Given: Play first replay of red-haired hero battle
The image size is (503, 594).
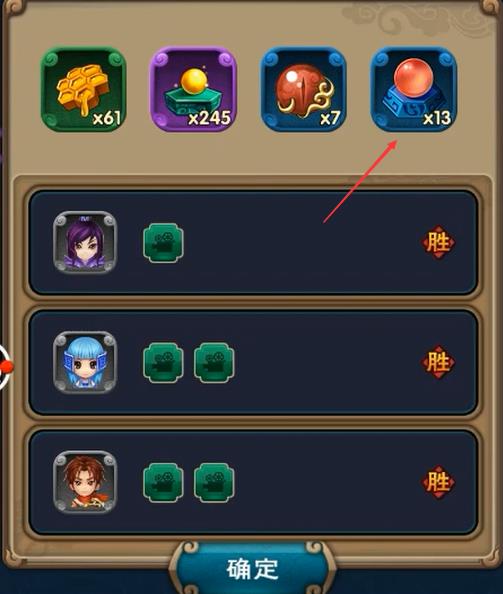Looking at the screenshot, I should (x=163, y=482).
